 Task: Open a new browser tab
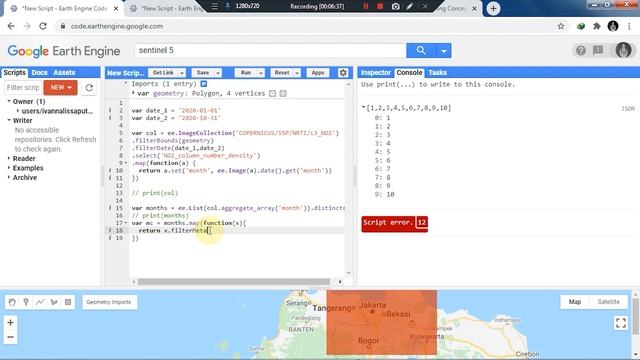click(x=493, y=8)
